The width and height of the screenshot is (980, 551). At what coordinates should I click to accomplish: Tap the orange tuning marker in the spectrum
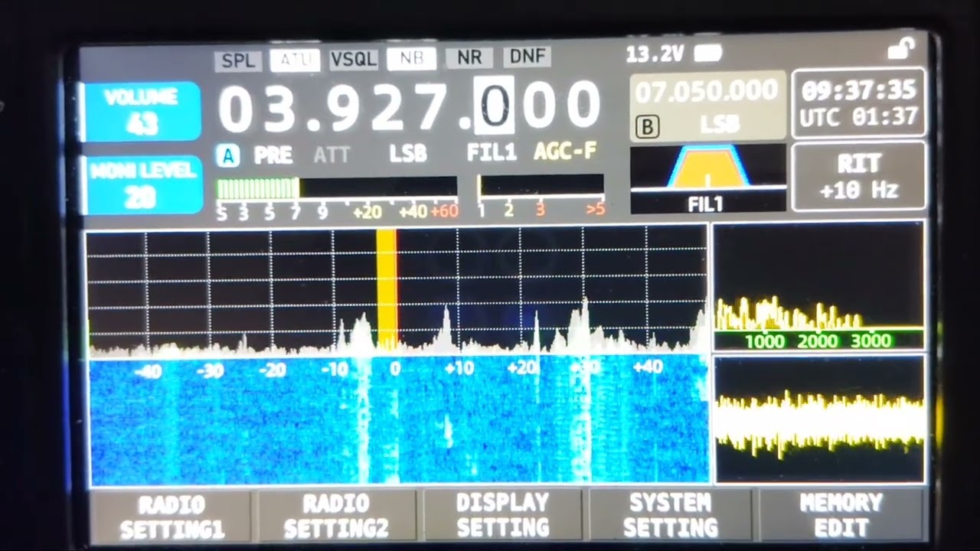(387, 291)
